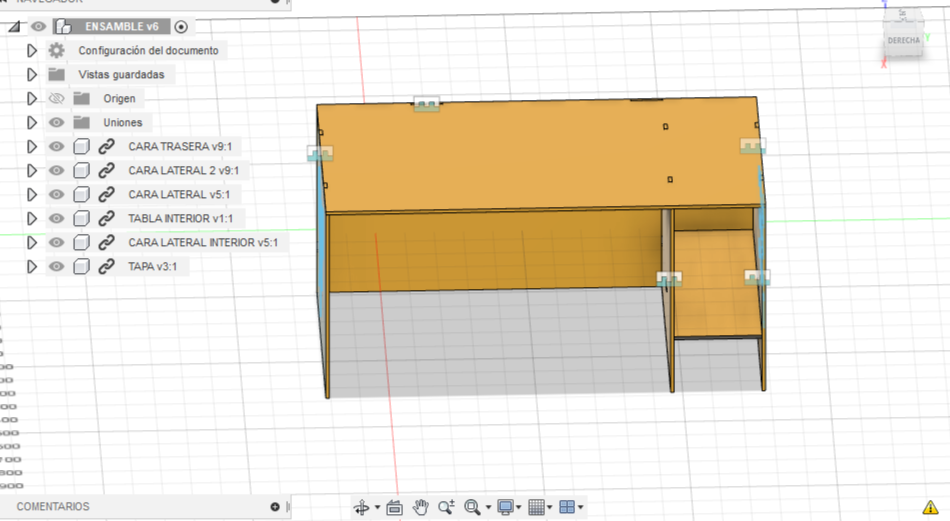Open the Viewports layout icon
The height and width of the screenshot is (521, 950).
[x=567, y=507]
